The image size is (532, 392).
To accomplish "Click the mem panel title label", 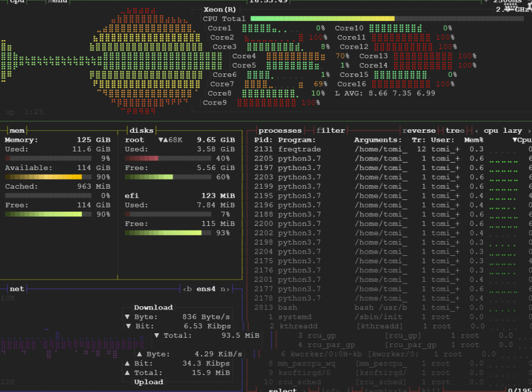I will tap(16, 130).
